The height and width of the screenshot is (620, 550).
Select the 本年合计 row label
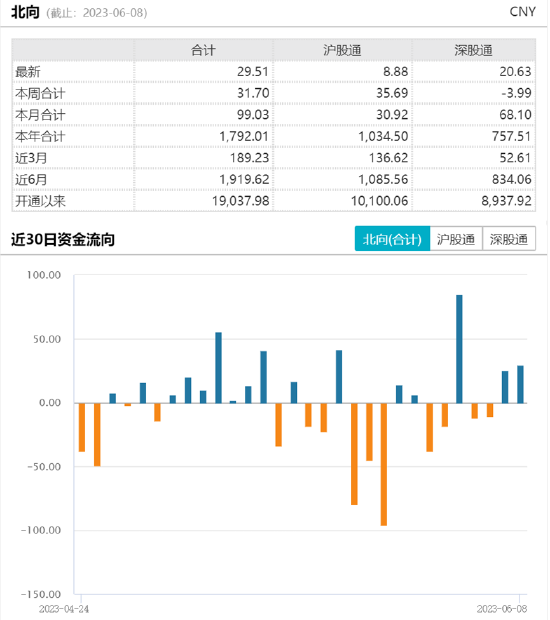point(40,136)
